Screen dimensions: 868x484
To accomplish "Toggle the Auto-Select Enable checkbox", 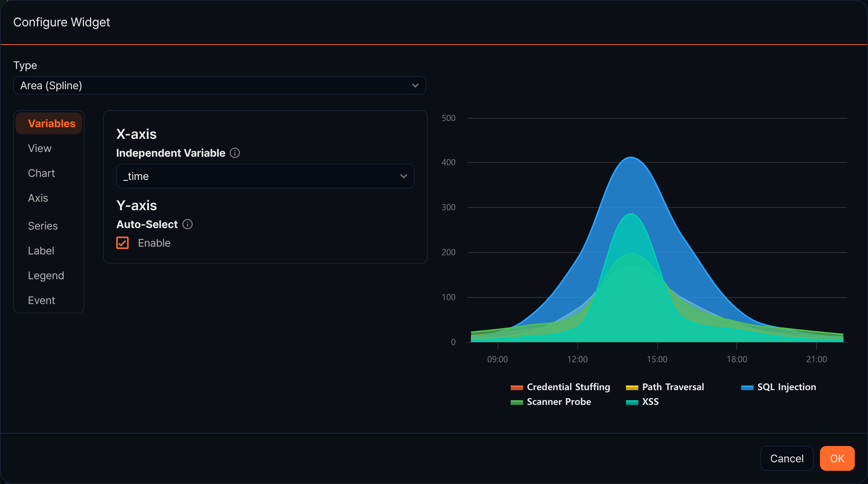I will pyautogui.click(x=122, y=243).
